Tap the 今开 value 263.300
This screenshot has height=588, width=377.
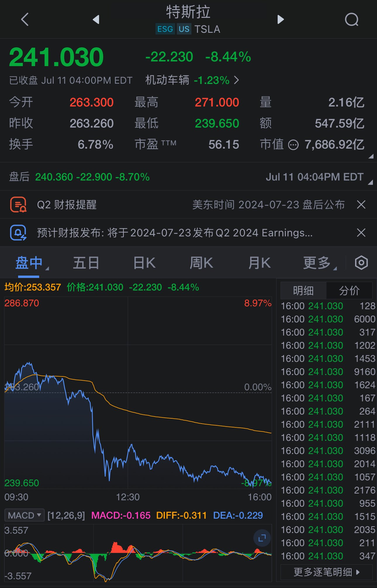click(x=91, y=102)
